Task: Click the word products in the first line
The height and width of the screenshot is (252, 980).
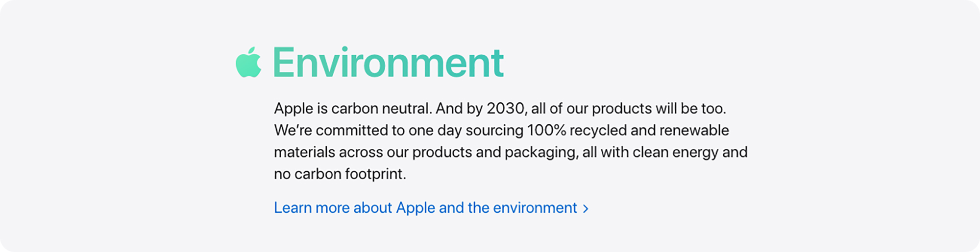Action: tap(622, 108)
